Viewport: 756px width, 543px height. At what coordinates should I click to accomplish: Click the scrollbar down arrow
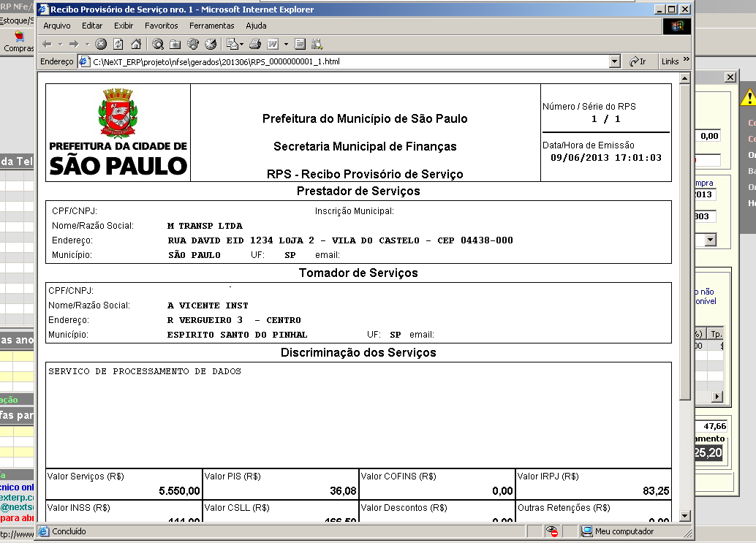click(x=686, y=515)
